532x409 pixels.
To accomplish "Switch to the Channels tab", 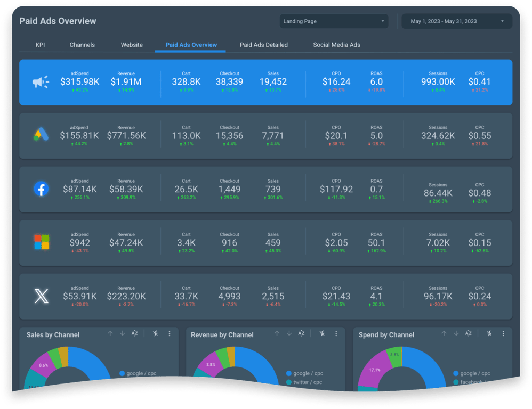I will coord(82,45).
